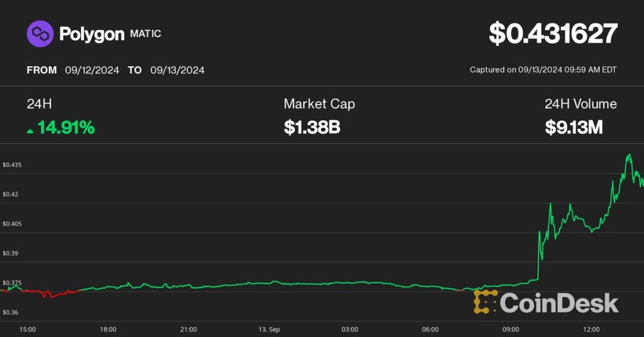Viewport: 644px width, 337px height.
Task: Click the green upward triangle indicator
Action: (x=30, y=130)
